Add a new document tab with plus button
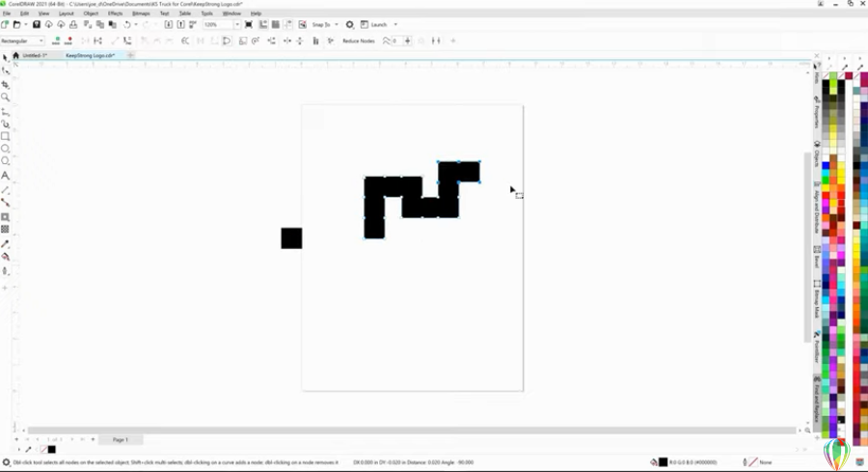 tap(130, 55)
